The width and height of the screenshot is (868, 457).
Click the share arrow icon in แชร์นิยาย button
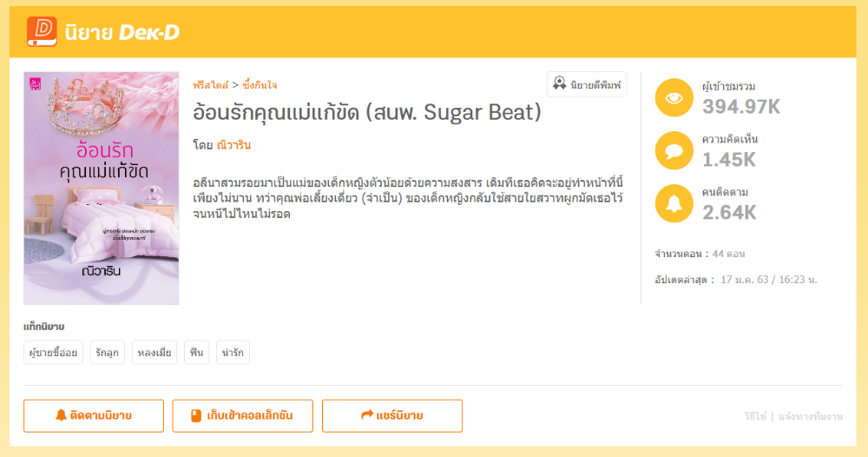coord(366,415)
